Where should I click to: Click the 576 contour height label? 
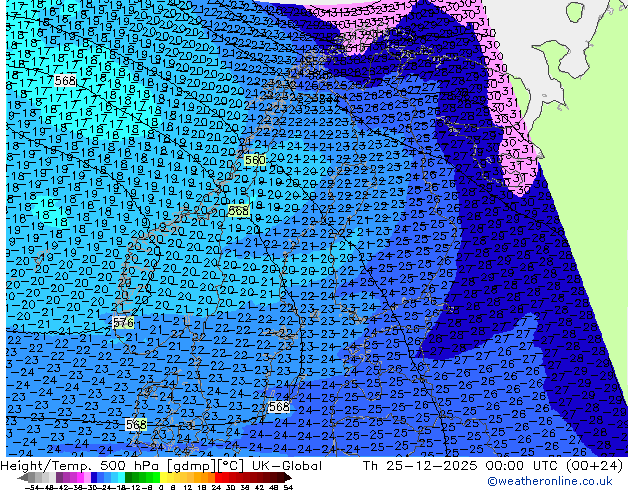point(123,322)
